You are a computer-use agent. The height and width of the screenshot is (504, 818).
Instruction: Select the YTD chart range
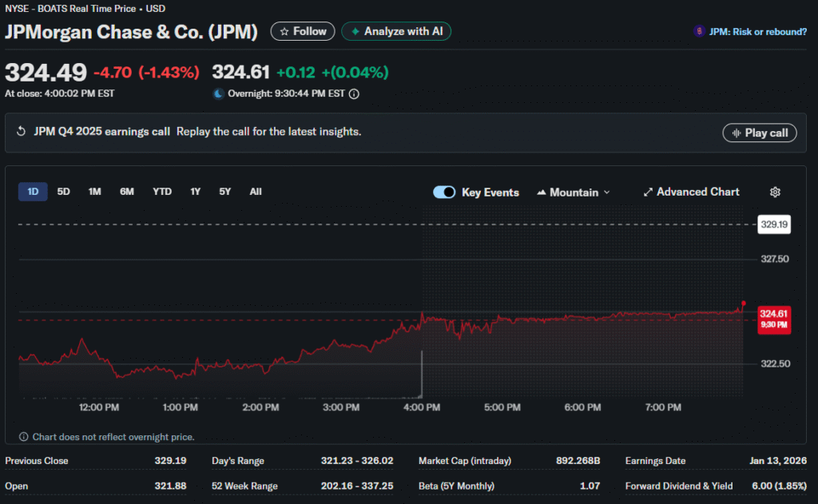click(162, 192)
